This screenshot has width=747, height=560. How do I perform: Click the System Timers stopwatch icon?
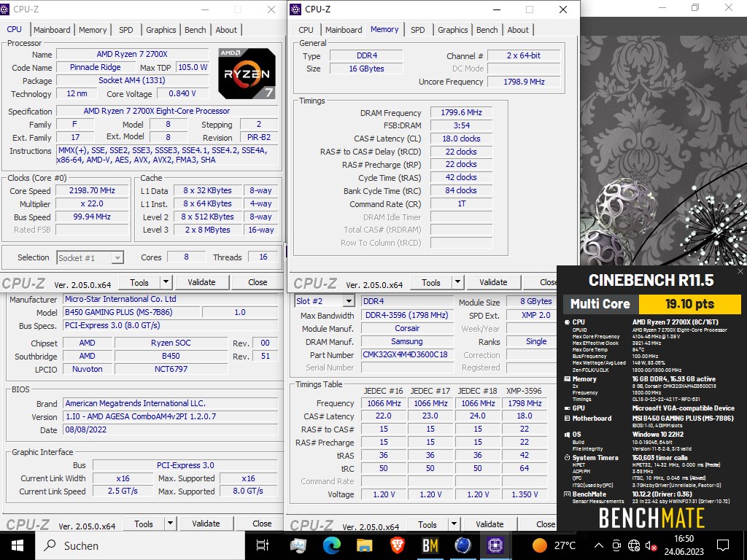pos(567,458)
